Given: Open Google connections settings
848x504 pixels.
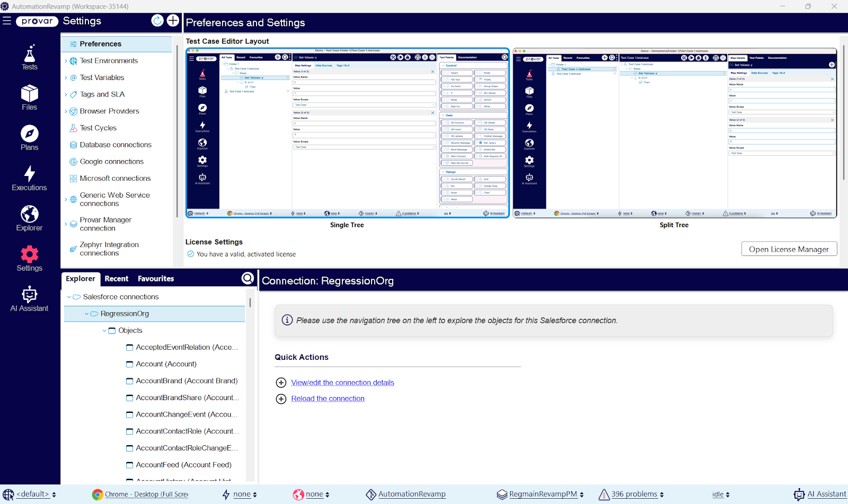Looking at the screenshot, I should coord(112,162).
